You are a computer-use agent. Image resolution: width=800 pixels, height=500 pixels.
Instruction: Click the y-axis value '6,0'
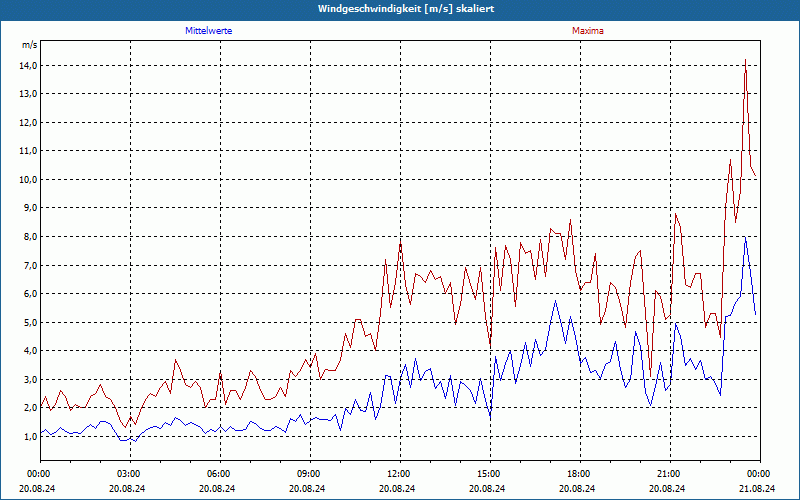click(30, 294)
